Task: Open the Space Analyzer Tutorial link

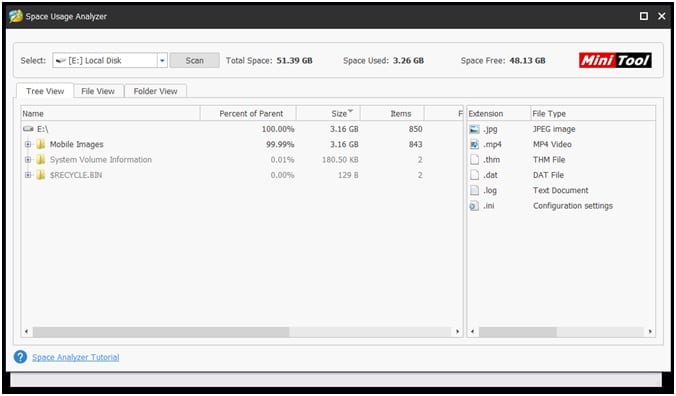Action: (x=75, y=357)
